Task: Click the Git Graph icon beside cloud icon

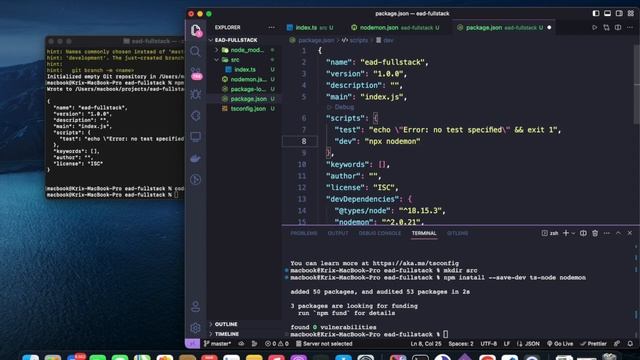Action: tap(254, 344)
